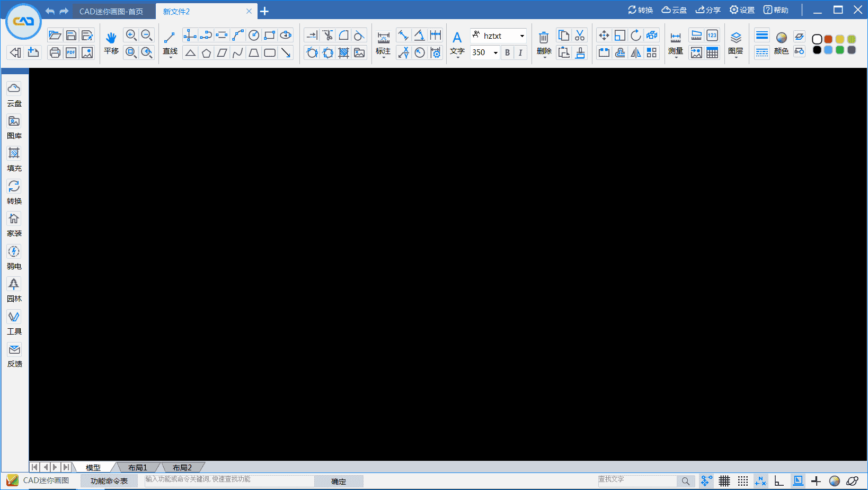The image size is (868, 490).
Task: Click the export to PDF icon
Action: point(71,52)
